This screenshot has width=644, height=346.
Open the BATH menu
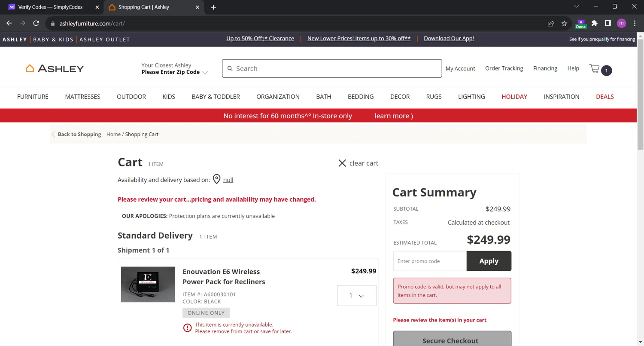coord(324,97)
